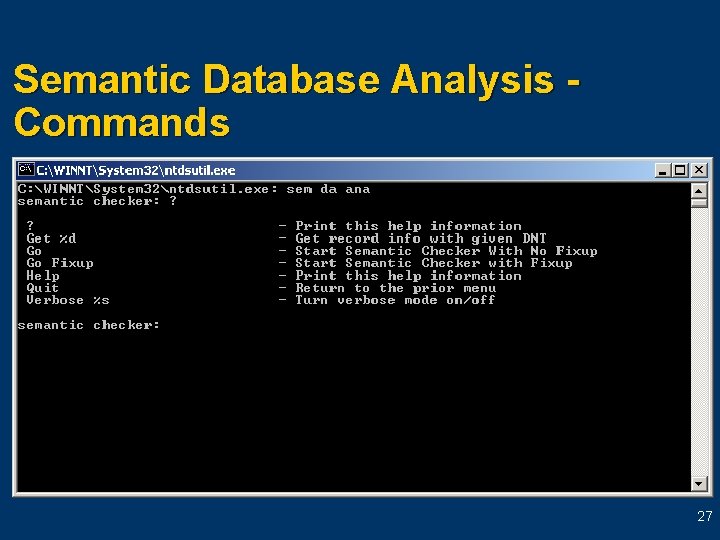The image size is (720, 540).
Task: Click the slide number 27
Action: (x=704, y=516)
